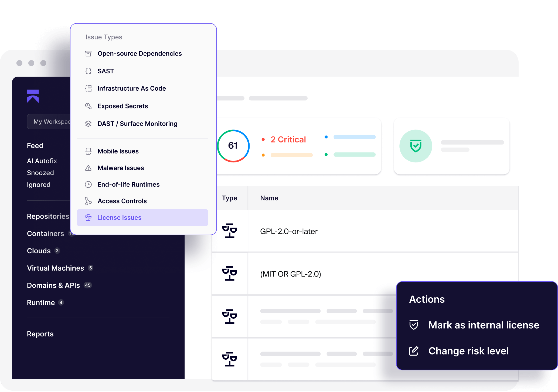Click the End-of-life Runtimes clock icon

88,185
